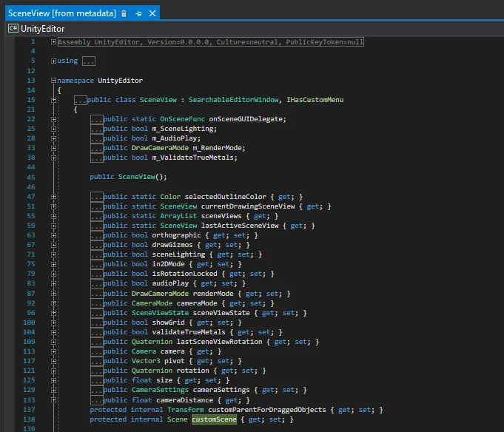Screen dimensions: 504x432
Task: Expand the cameraMode property outline
Action: (x=54, y=303)
